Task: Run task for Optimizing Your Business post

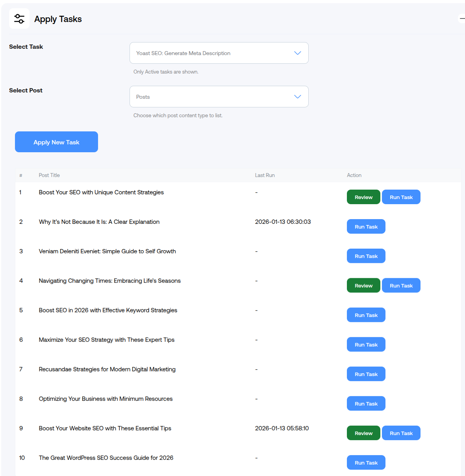Action: [x=366, y=404]
